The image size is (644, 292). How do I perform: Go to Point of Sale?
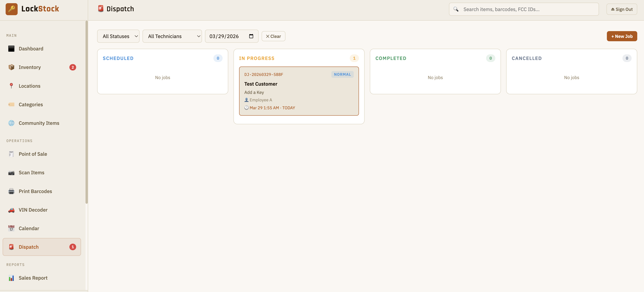pyautogui.click(x=33, y=154)
